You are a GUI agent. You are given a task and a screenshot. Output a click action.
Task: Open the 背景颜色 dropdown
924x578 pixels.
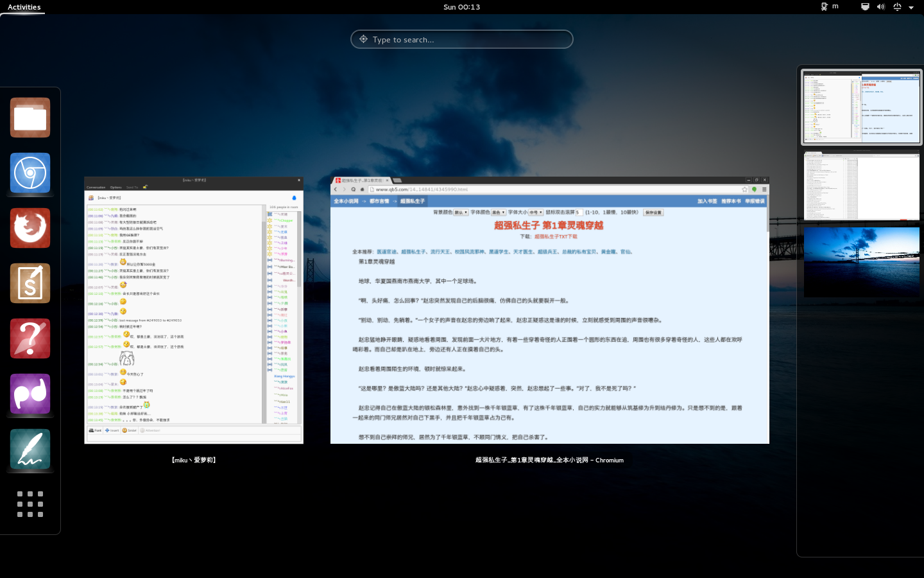pyautogui.click(x=461, y=212)
